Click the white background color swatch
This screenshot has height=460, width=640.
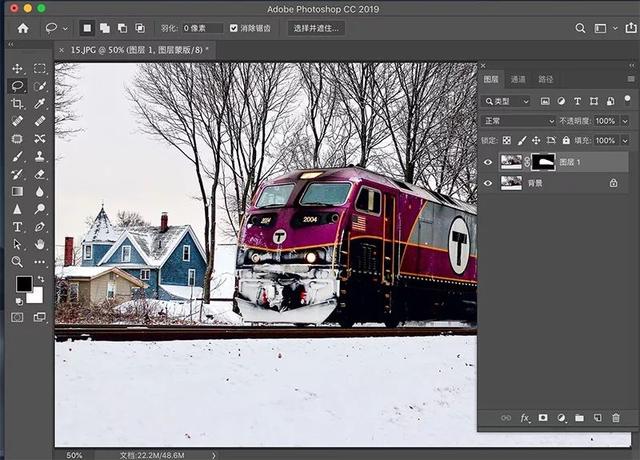(36, 297)
